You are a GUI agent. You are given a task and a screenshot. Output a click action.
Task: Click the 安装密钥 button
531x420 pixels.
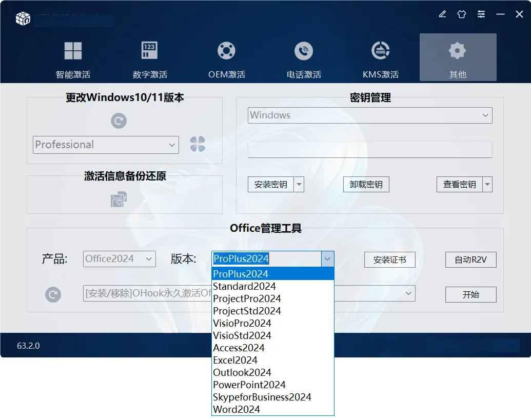(x=270, y=185)
